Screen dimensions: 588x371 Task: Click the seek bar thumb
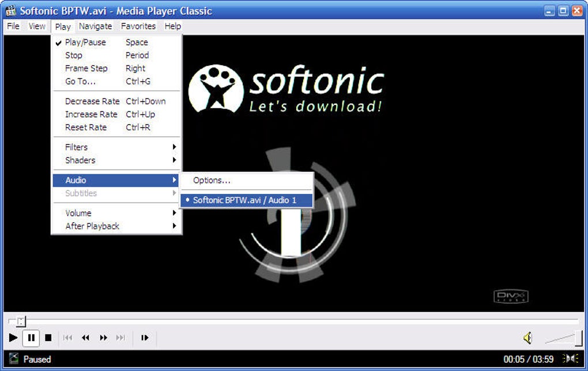coord(21,321)
